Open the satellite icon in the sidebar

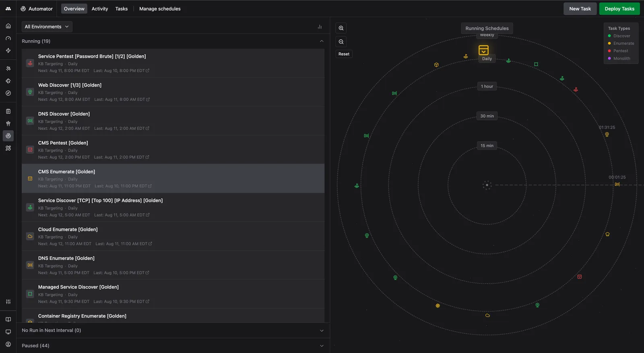[8, 69]
